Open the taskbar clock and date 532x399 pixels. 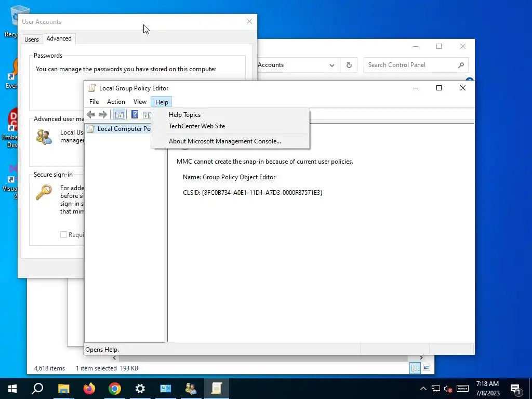pyautogui.click(x=487, y=389)
